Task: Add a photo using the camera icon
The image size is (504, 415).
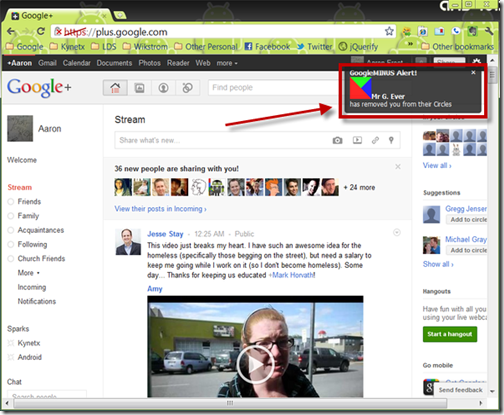Action: [x=337, y=140]
